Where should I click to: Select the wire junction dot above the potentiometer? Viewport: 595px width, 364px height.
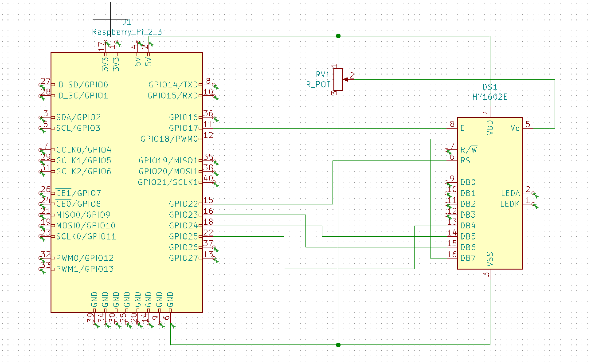click(x=338, y=36)
